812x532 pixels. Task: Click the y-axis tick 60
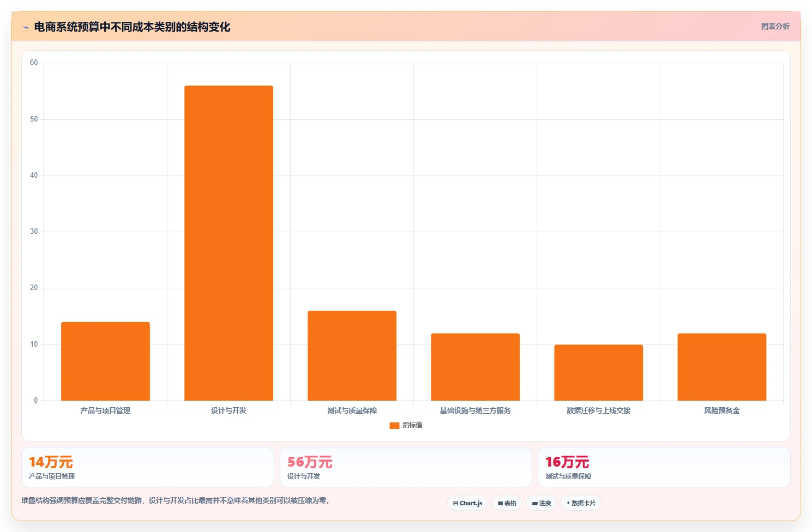[x=34, y=63]
